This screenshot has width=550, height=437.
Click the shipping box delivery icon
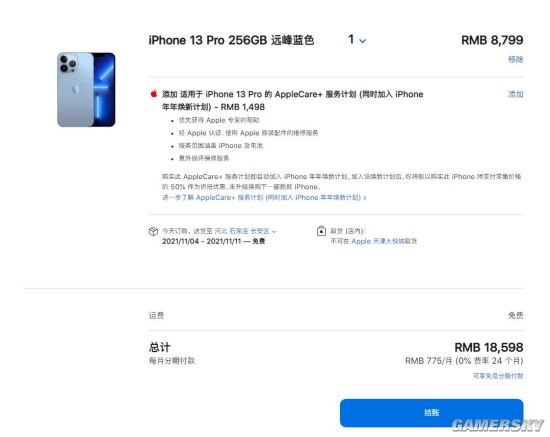(153, 231)
